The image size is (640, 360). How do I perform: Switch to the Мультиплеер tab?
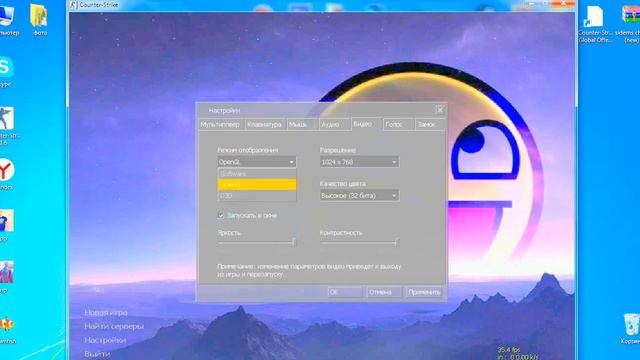[x=221, y=124]
